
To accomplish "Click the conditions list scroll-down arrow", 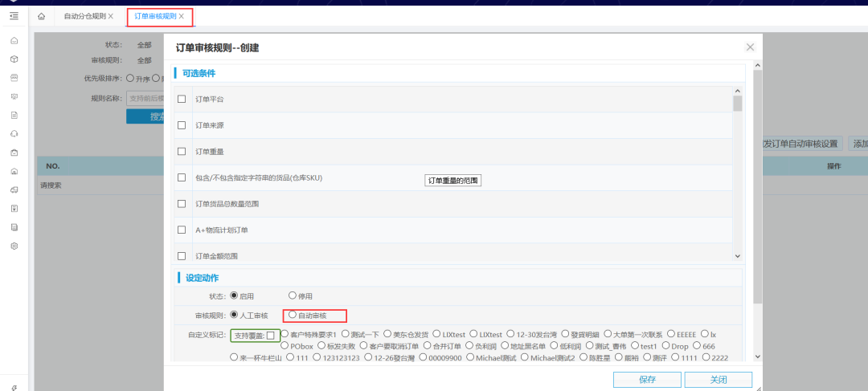I will (737, 255).
